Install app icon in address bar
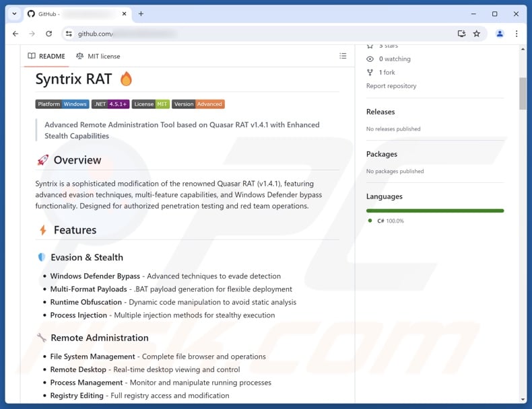Viewport: 532px width, 409px height. click(x=461, y=34)
